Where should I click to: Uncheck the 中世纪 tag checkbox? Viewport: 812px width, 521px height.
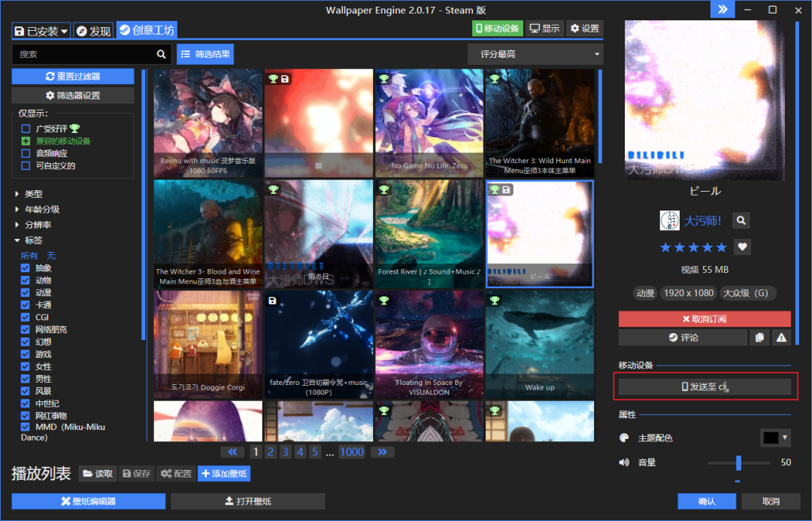pos(25,404)
